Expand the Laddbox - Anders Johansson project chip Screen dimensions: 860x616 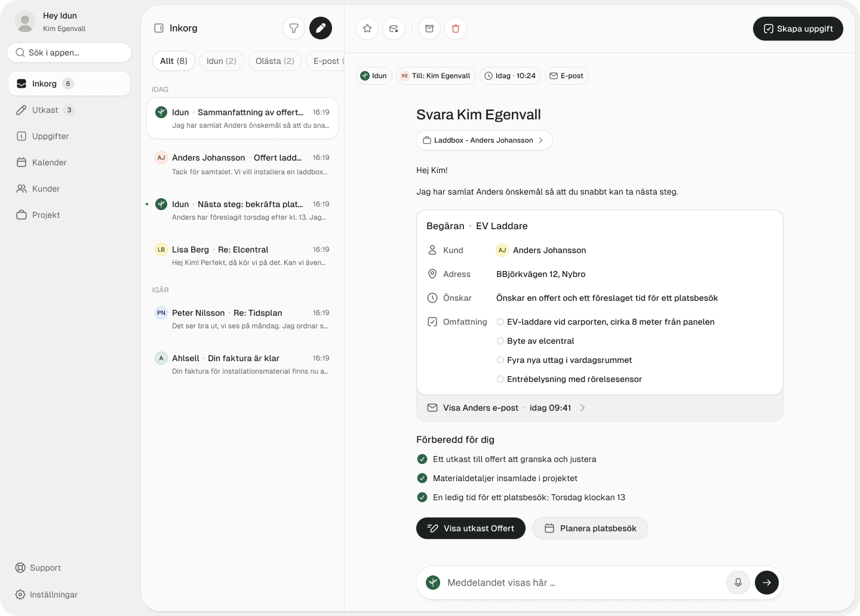click(x=484, y=140)
